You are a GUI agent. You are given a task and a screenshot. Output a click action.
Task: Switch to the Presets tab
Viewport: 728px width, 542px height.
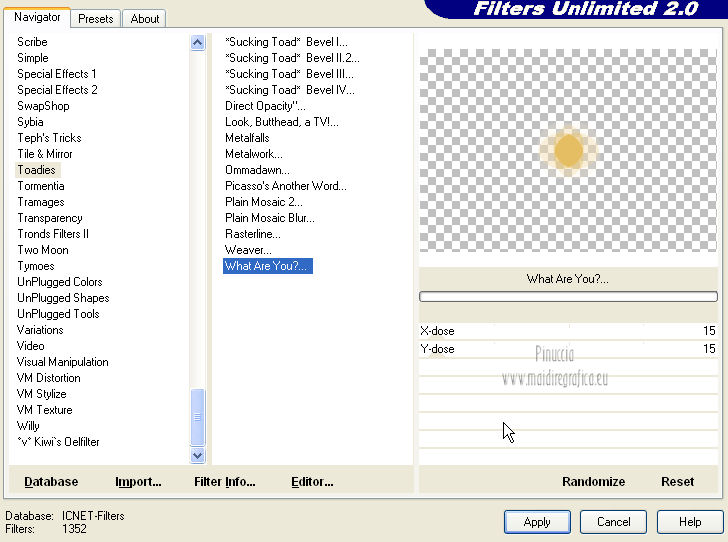96,19
